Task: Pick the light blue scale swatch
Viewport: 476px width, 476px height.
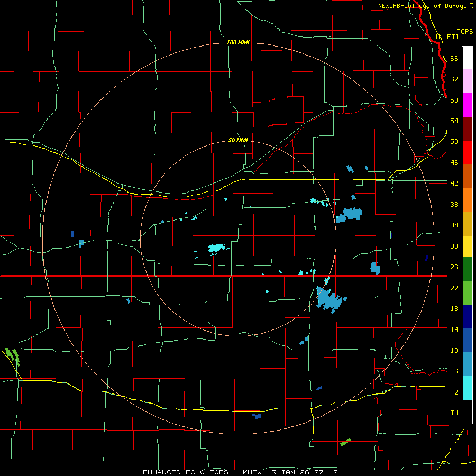Action: pyautogui.click(x=467, y=364)
